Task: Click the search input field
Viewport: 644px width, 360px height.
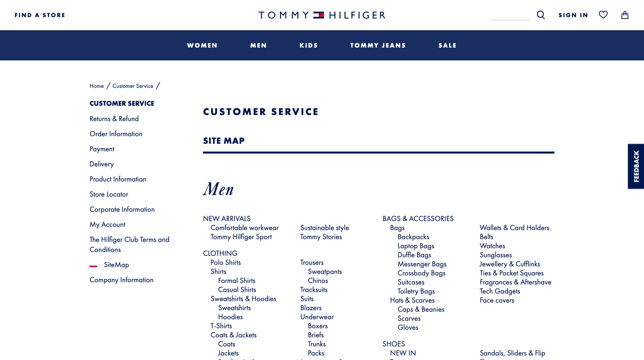Action: coord(510,15)
